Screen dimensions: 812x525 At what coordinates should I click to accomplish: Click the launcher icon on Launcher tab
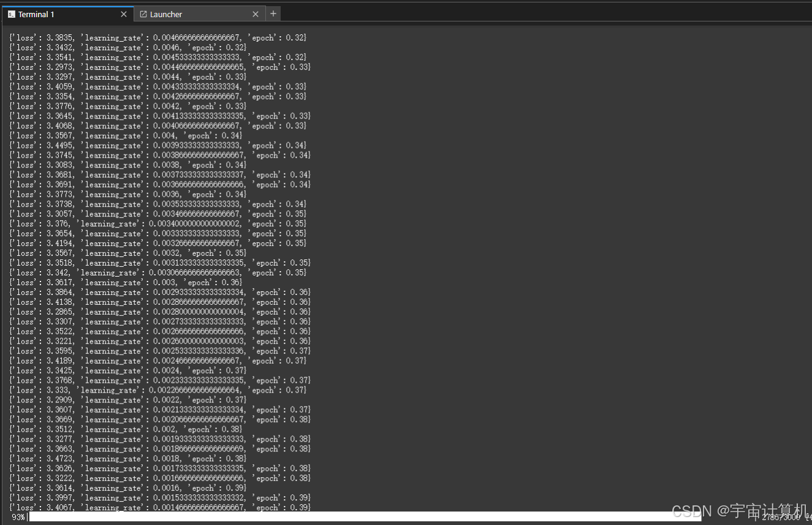pyautogui.click(x=143, y=14)
